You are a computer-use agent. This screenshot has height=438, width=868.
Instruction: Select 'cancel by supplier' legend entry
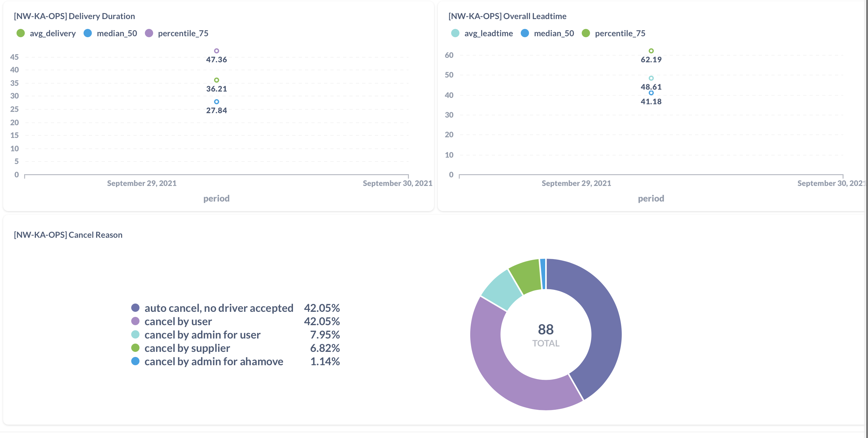tap(187, 348)
